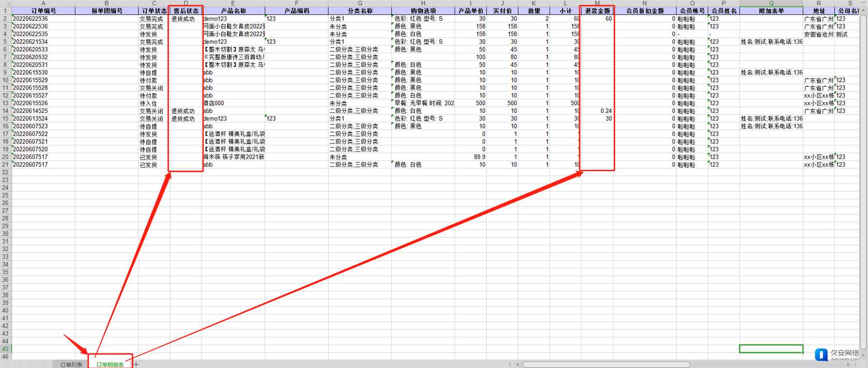868x368 pixels.
Task: Click the 退款金额 header cell
Action: pyautogui.click(x=597, y=11)
